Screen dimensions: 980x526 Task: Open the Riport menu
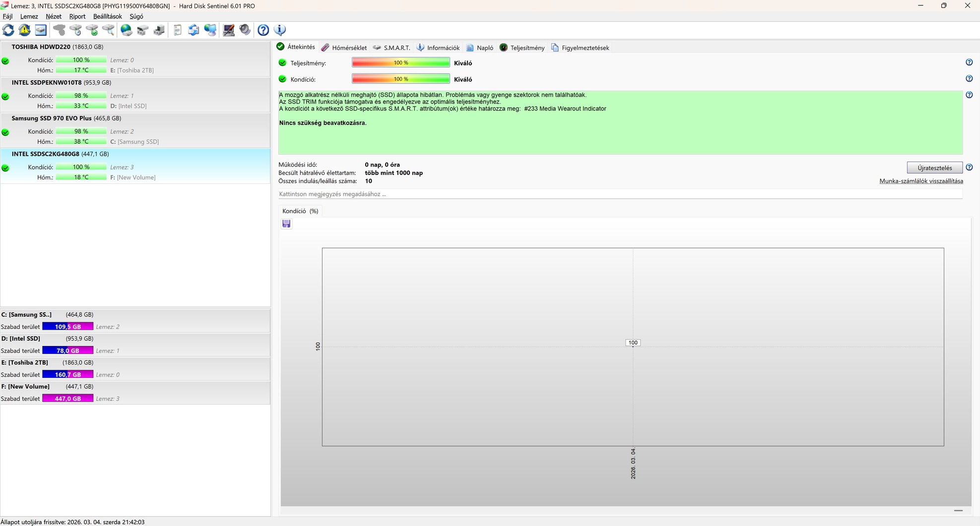click(77, 16)
